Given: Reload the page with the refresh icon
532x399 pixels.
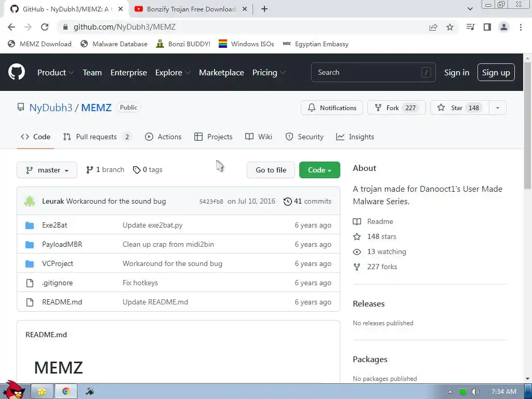Looking at the screenshot, I should tap(45, 27).
